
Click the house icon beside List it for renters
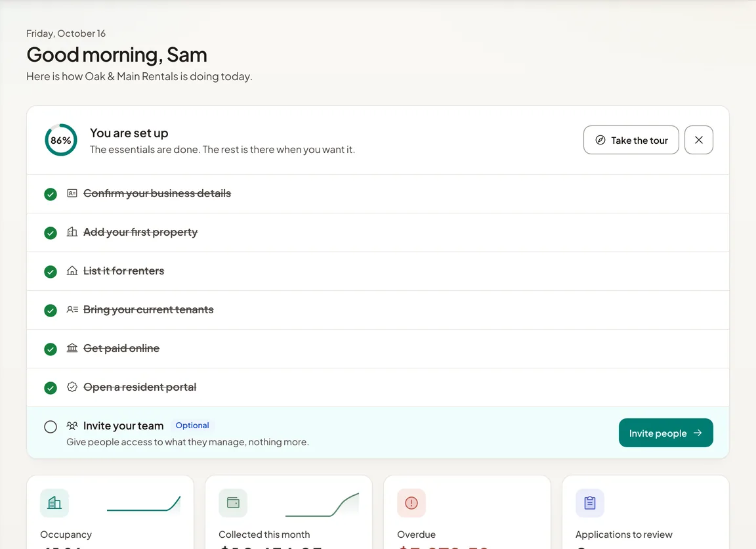[x=72, y=271]
